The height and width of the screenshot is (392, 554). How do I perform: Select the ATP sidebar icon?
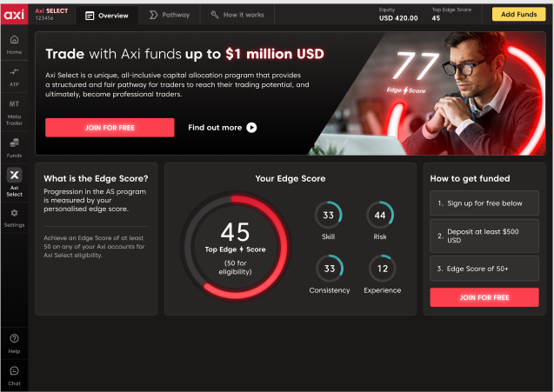coord(14,76)
